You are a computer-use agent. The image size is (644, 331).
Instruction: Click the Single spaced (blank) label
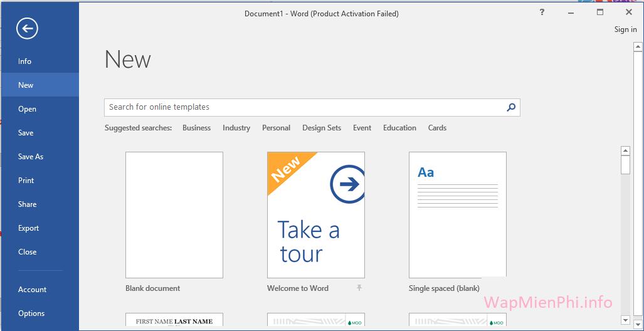coord(444,288)
